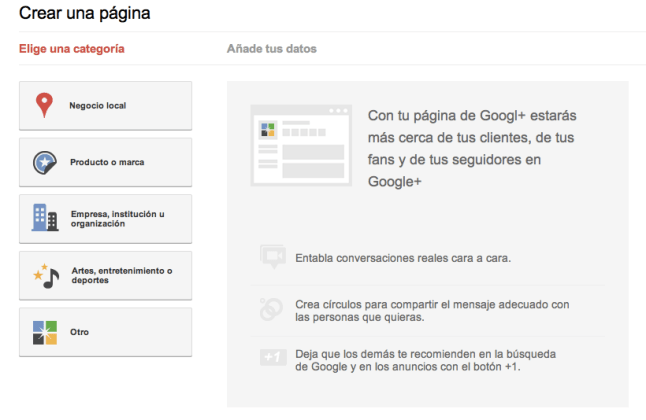Select the Otro category
The width and height of the screenshot is (646, 420).
[x=105, y=332]
